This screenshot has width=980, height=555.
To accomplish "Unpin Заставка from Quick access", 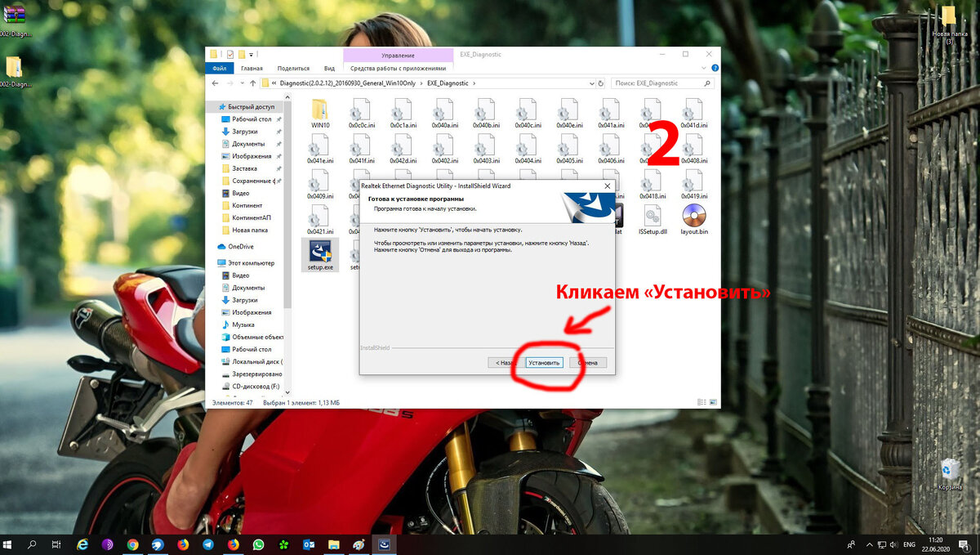I will pos(278,168).
